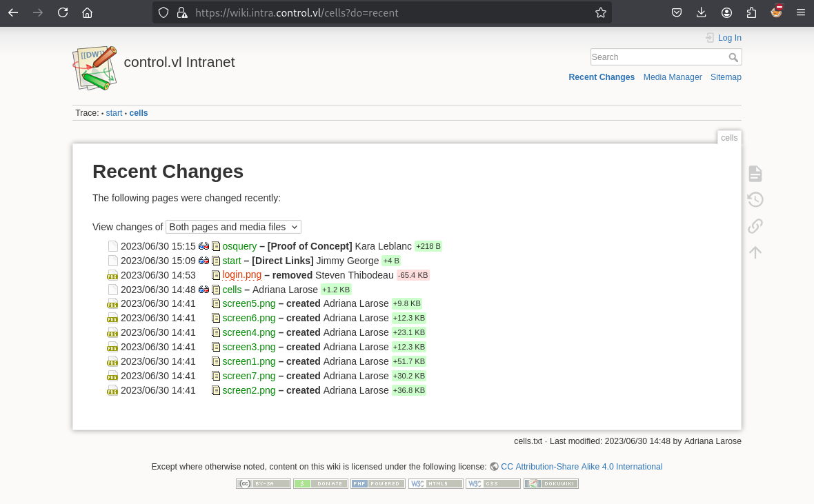Image resolution: width=814 pixels, height=504 pixels.
Task: Open revisions icon beside login.png
Action: [x=216, y=275]
